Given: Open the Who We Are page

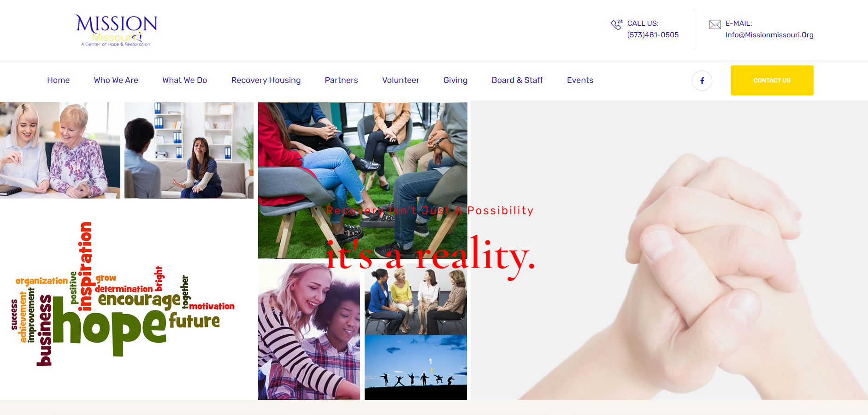Looking at the screenshot, I should [116, 80].
